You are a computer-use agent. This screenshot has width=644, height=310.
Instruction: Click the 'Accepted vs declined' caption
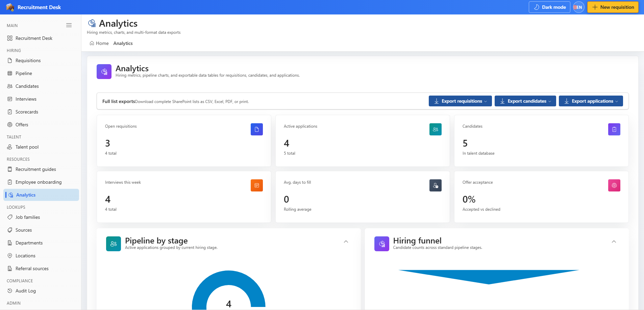(481, 209)
